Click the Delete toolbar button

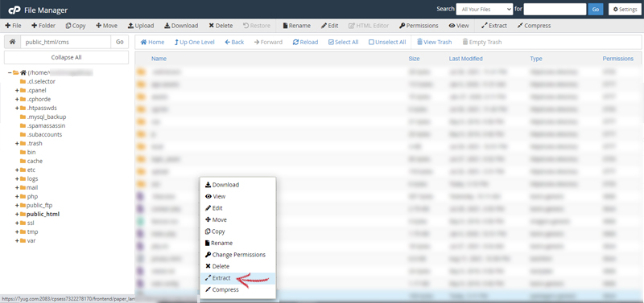coord(221,26)
